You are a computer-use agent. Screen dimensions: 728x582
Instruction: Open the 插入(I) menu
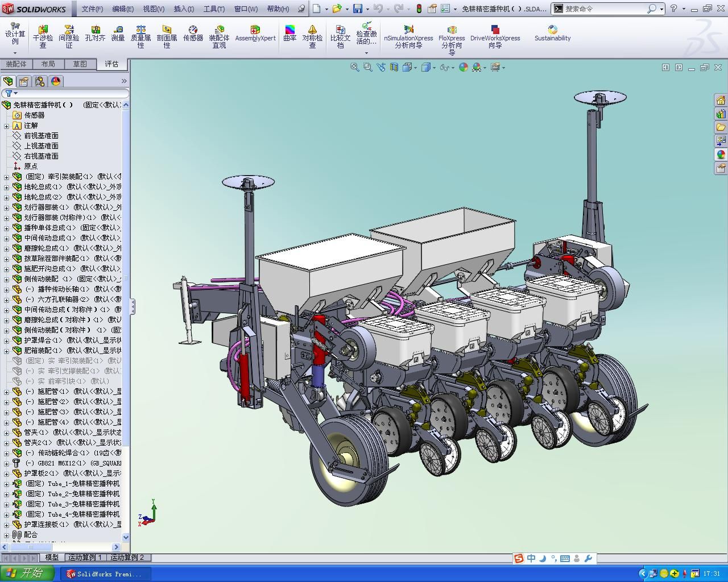coord(184,9)
